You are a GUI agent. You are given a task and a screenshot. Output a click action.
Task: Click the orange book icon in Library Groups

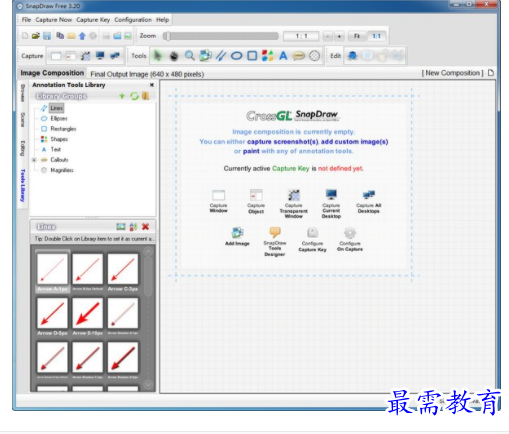point(146,96)
